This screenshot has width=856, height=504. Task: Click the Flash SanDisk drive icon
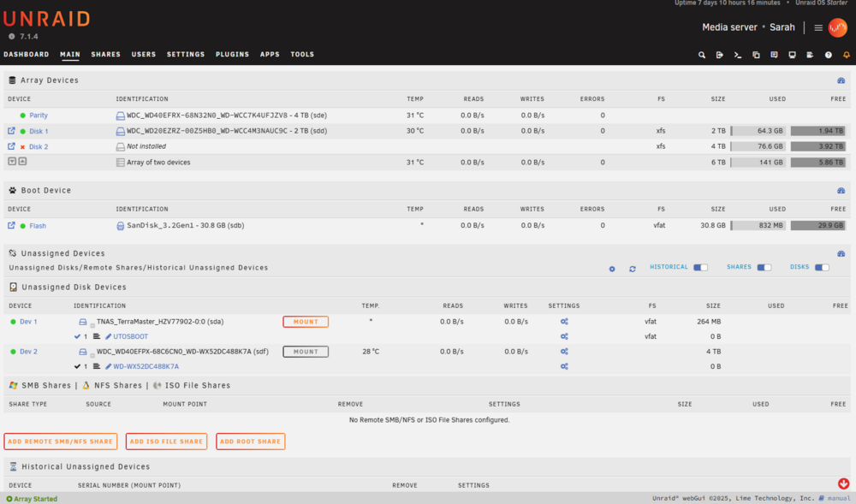[x=120, y=226]
